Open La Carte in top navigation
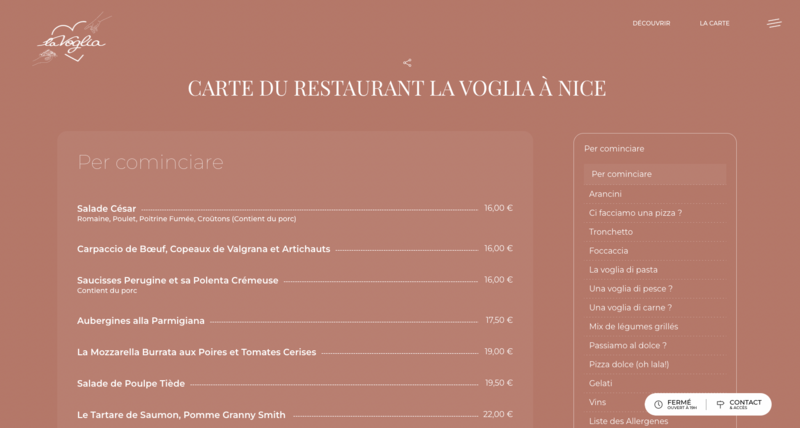800x428 pixels. pyautogui.click(x=714, y=23)
